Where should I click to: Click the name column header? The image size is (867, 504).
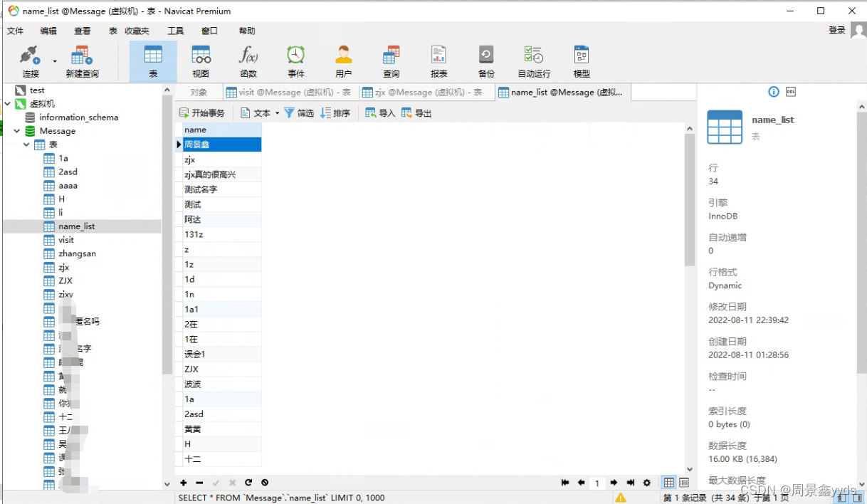222,130
